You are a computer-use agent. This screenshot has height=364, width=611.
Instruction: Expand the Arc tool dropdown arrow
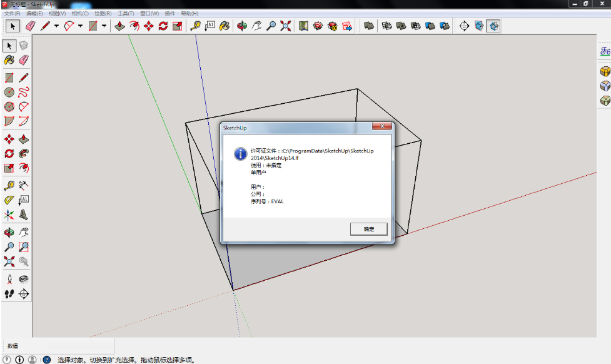[x=80, y=26]
